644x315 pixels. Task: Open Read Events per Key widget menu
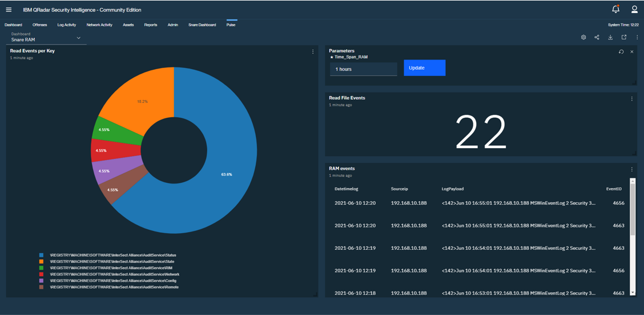pyautogui.click(x=312, y=52)
